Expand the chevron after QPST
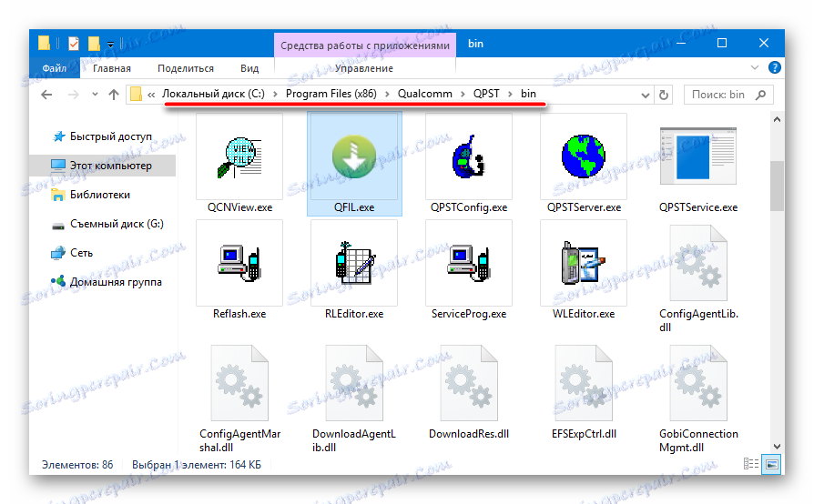Screen dimensions: 814x504 [x=510, y=94]
